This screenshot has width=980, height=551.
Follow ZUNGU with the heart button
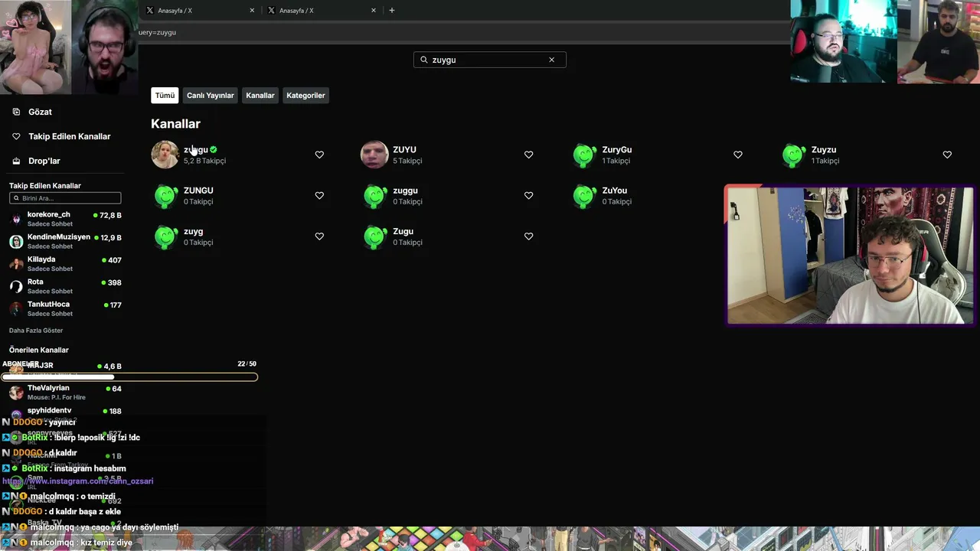(319, 195)
